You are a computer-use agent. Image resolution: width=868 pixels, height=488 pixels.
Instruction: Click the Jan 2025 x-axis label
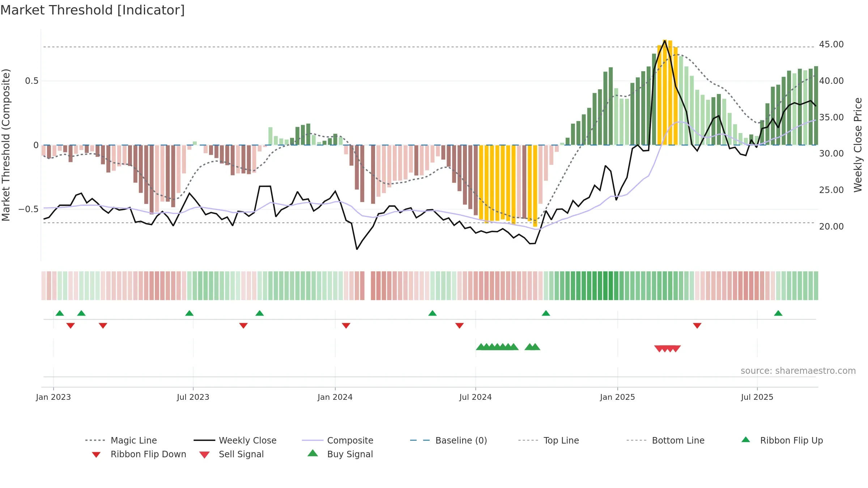(617, 397)
